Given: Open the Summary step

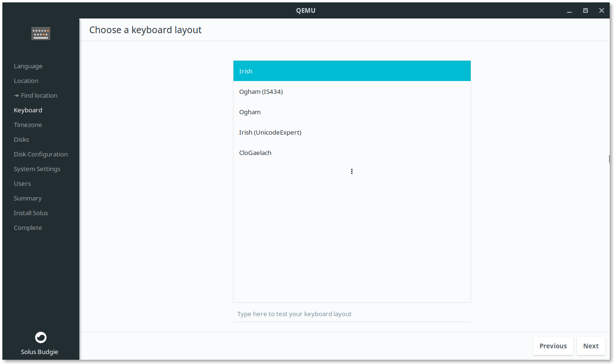Looking at the screenshot, I should pos(28,198).
